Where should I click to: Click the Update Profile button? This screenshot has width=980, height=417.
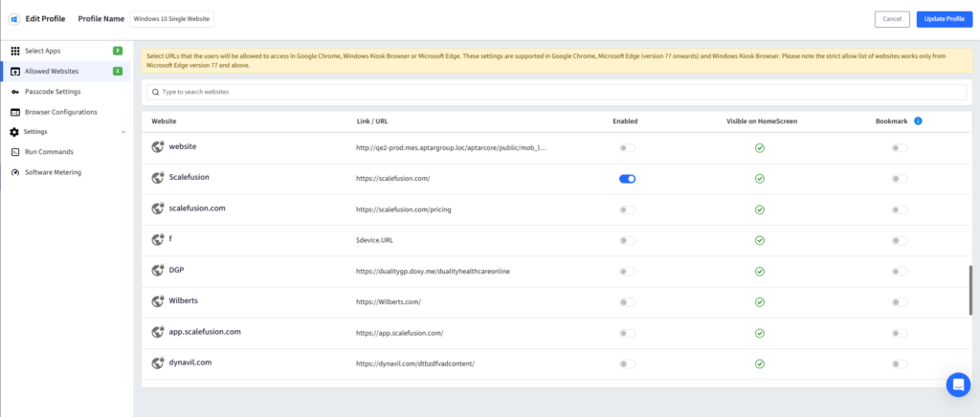(x=945, y=19)
